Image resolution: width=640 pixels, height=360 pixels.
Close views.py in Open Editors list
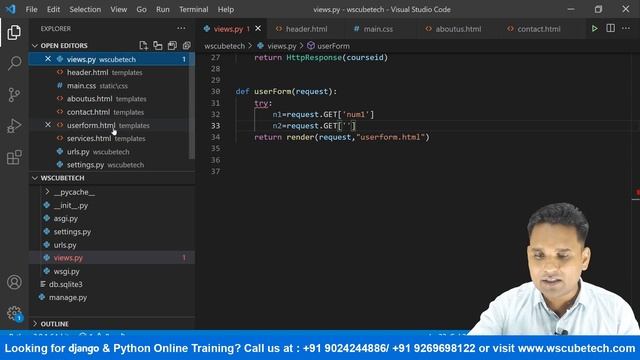pyautogui.click(x=48, y=59)
